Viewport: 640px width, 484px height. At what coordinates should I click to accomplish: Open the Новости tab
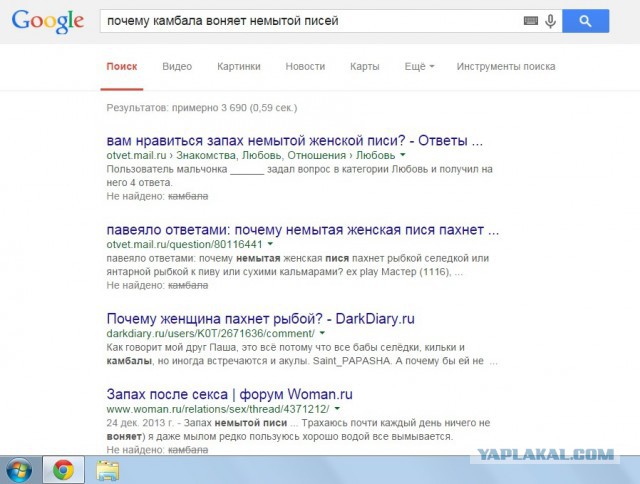pos(305,67)
